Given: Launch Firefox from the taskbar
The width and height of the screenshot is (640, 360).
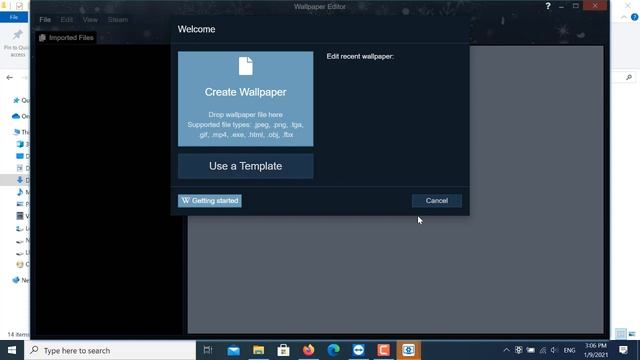Looking at the screenshot, I should (x=309, y=350).
